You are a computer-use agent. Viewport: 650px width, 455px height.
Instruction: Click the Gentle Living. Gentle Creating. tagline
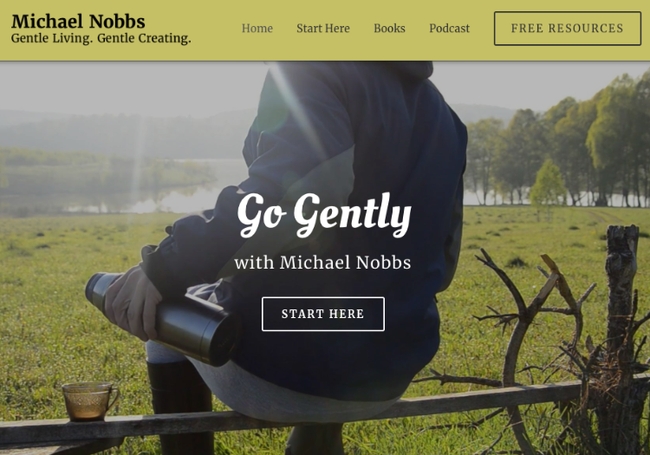click(101, 38)
